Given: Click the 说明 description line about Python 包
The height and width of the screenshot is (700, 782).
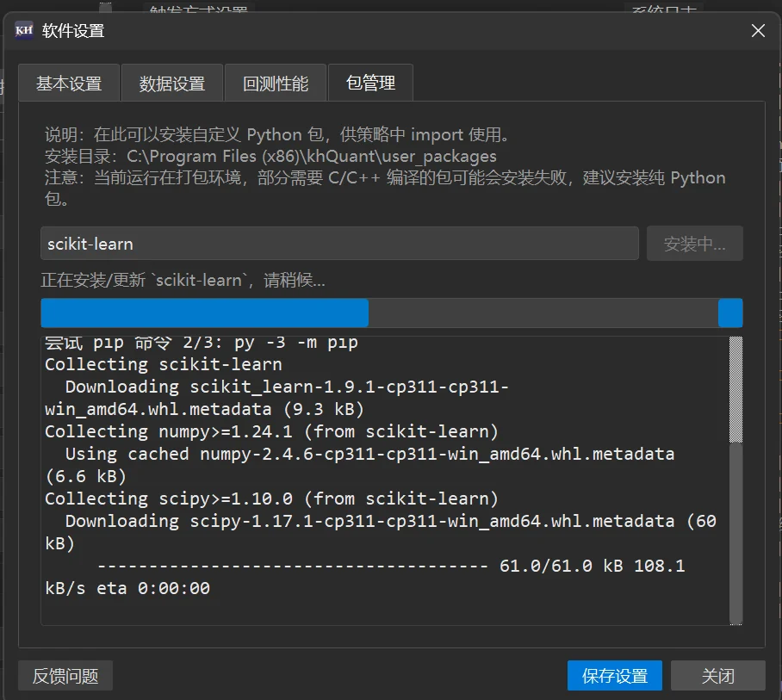Looking at the screenshot, I should click(x=277, y=134).
